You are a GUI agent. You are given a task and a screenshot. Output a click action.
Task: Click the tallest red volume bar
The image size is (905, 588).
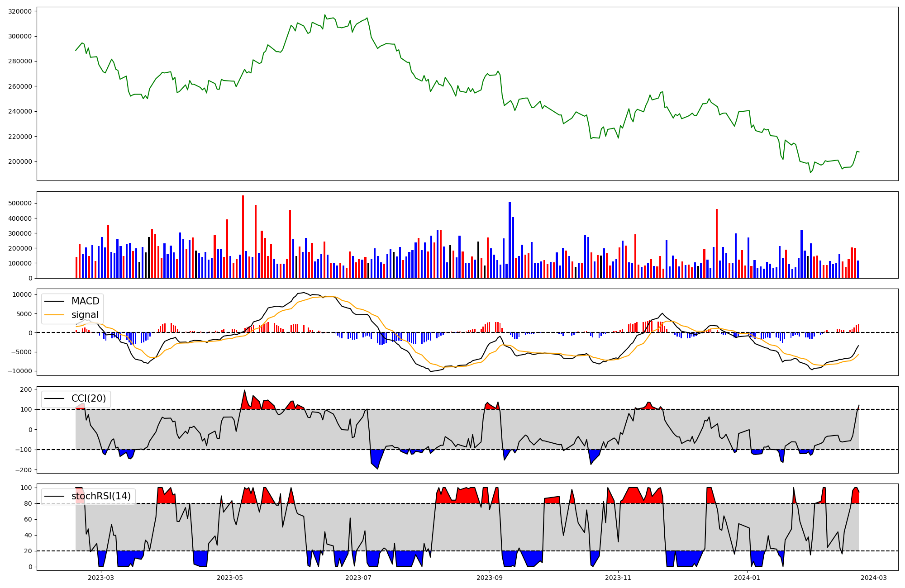pyautogui.click(x=243, y=235)
